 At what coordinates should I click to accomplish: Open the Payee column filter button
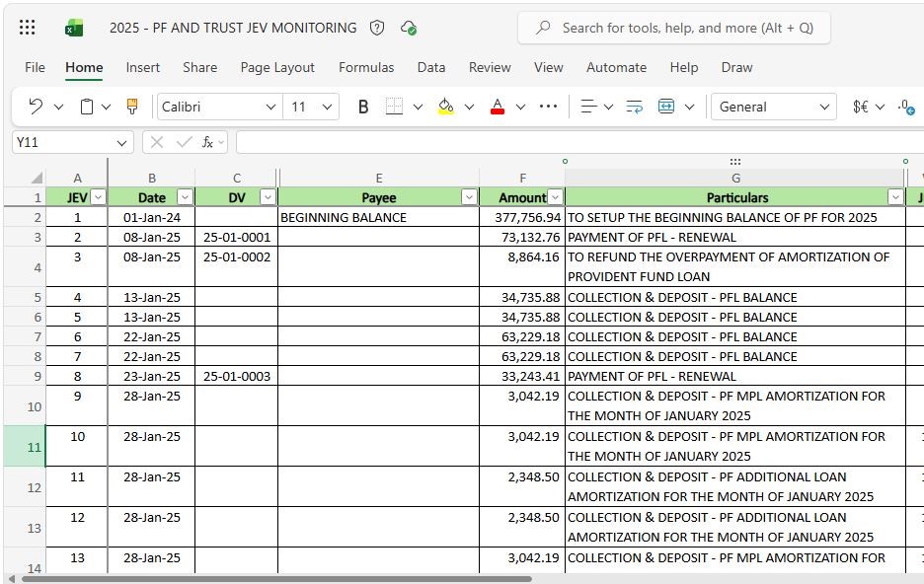pyautogui.click(x=469, y=196)
